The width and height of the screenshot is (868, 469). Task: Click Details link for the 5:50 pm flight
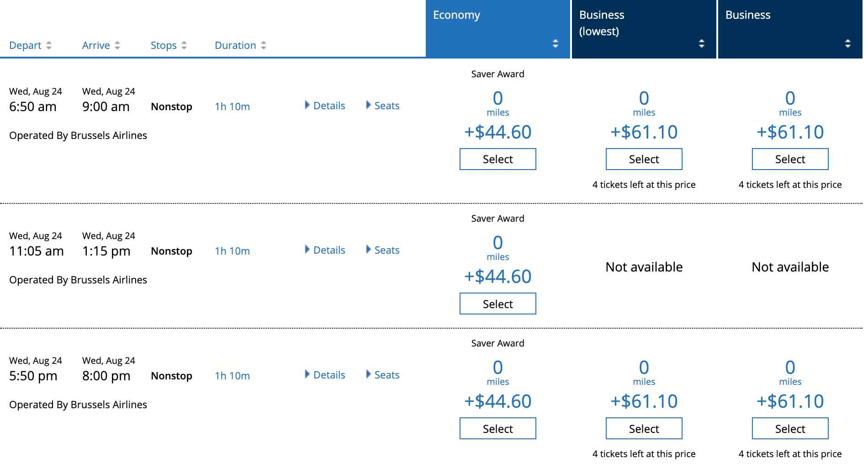328,375
